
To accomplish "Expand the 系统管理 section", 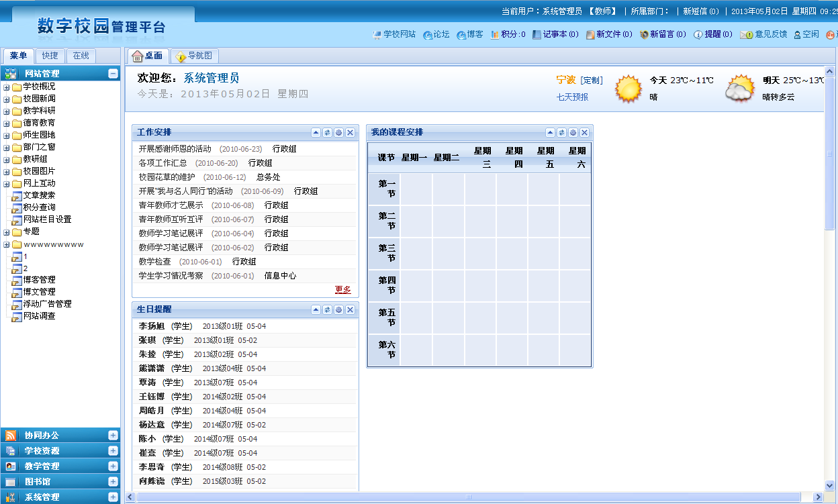I will coord(113,497).
